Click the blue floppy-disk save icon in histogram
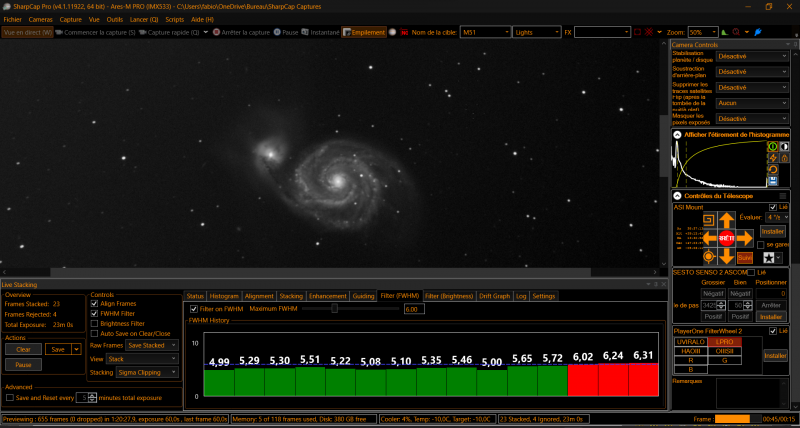 click(x=773, y=181)
